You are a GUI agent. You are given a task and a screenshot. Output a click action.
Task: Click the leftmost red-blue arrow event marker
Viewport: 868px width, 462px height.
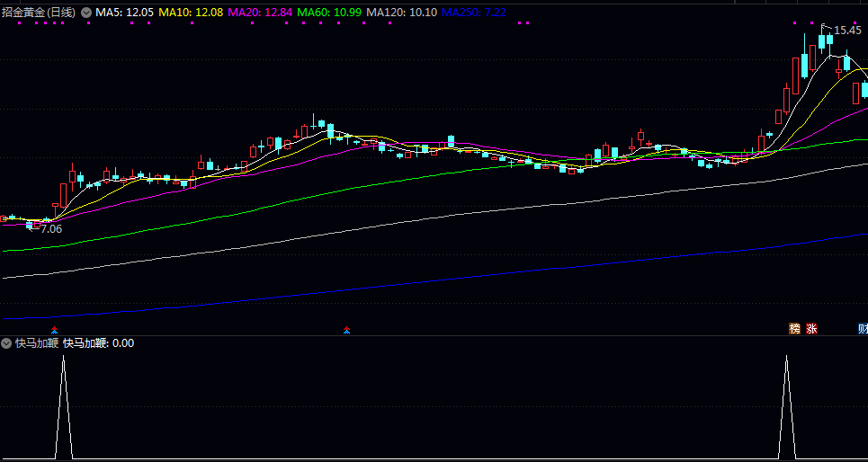[x=54, y=331]
